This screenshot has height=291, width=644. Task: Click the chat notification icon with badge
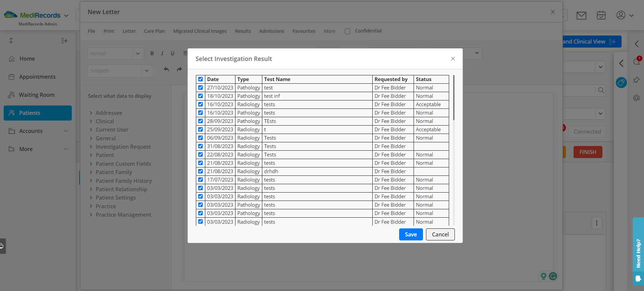[x=637, y=61]
